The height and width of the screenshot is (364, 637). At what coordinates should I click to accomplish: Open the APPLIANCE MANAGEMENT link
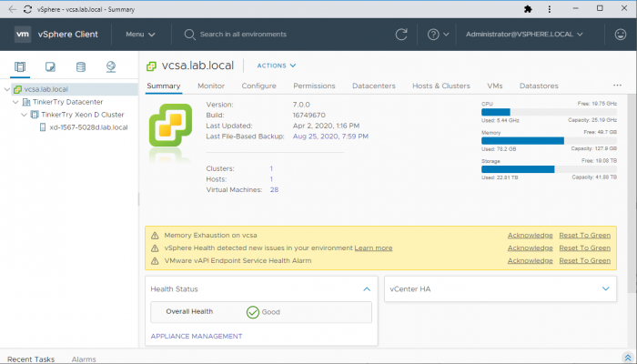pyautogui.click(x=197, y=337)
